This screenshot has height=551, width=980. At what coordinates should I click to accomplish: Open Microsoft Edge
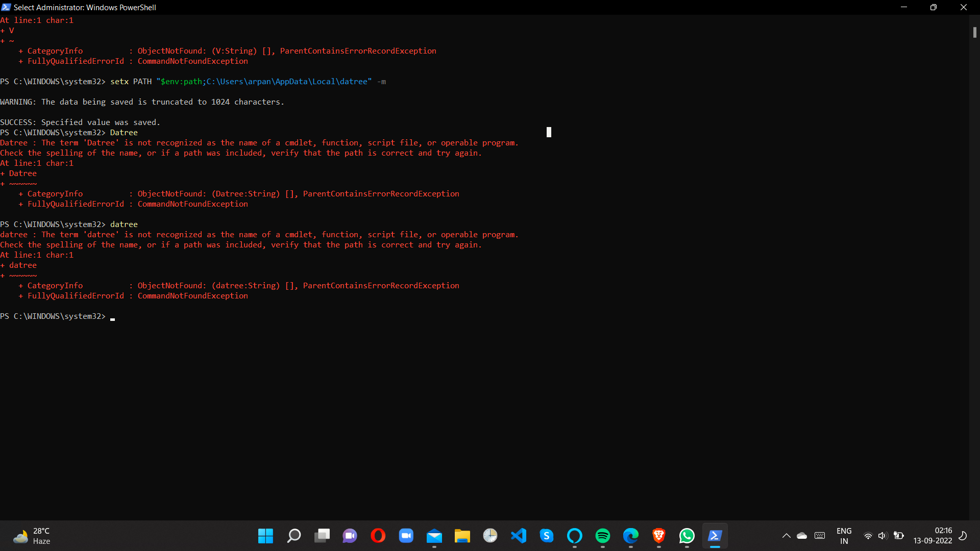(x=630, y=536)
